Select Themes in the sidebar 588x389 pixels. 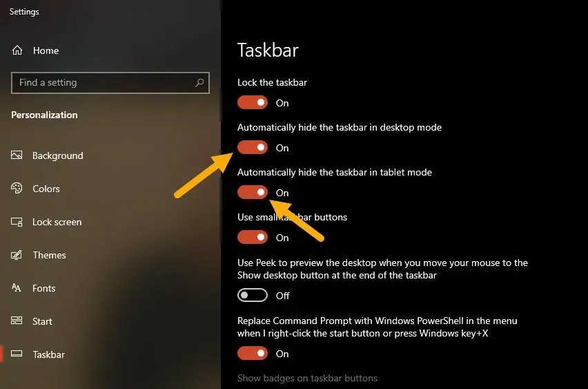49,255
